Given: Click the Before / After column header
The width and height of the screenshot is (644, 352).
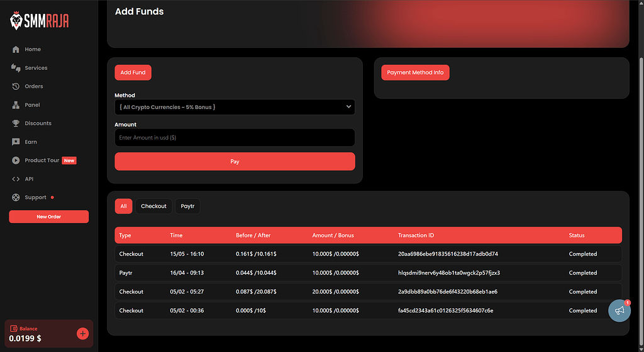Looking at the screenshot, I should tap(253, 236).
